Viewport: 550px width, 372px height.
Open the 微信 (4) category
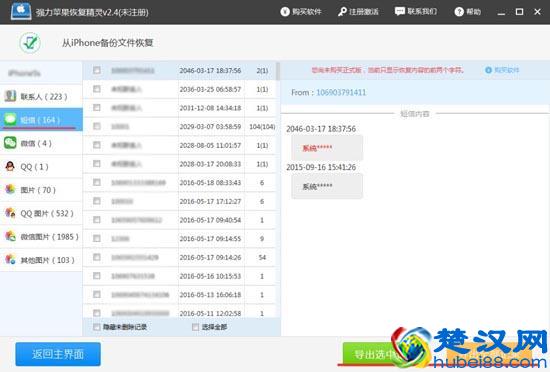41,143
